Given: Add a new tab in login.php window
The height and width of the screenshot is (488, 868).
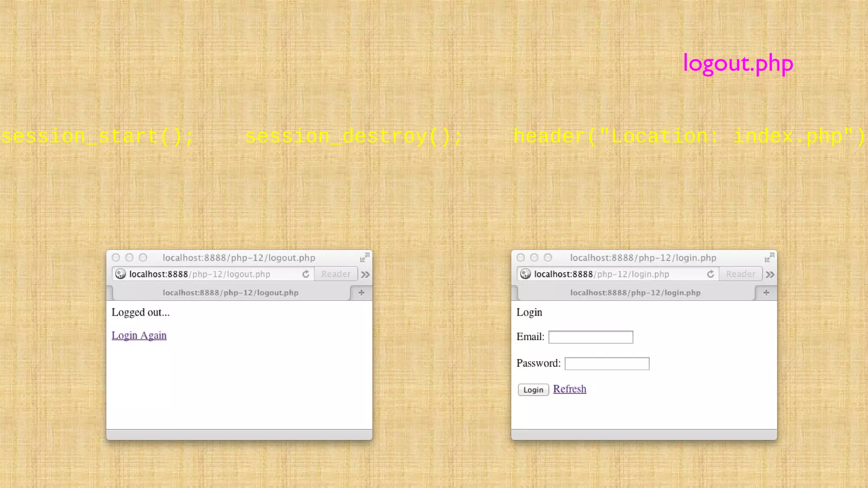Looking at the screenshot, I should click(766, 293).
